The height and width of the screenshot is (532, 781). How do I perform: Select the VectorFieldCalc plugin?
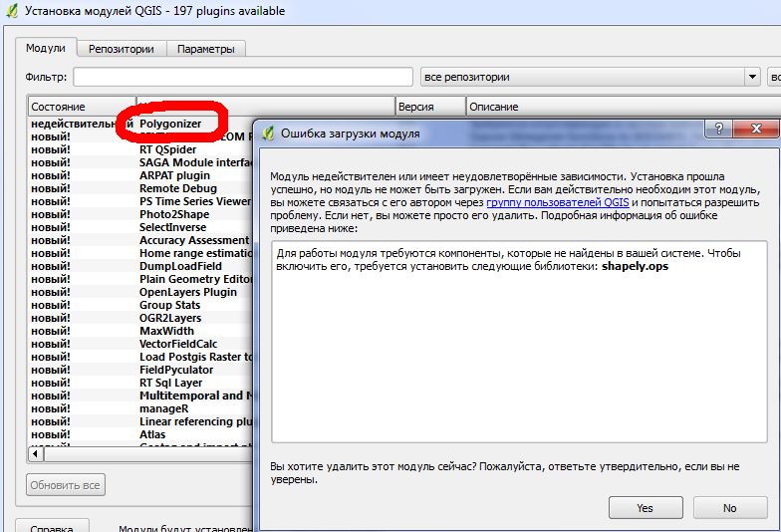(x=178, y=344)
